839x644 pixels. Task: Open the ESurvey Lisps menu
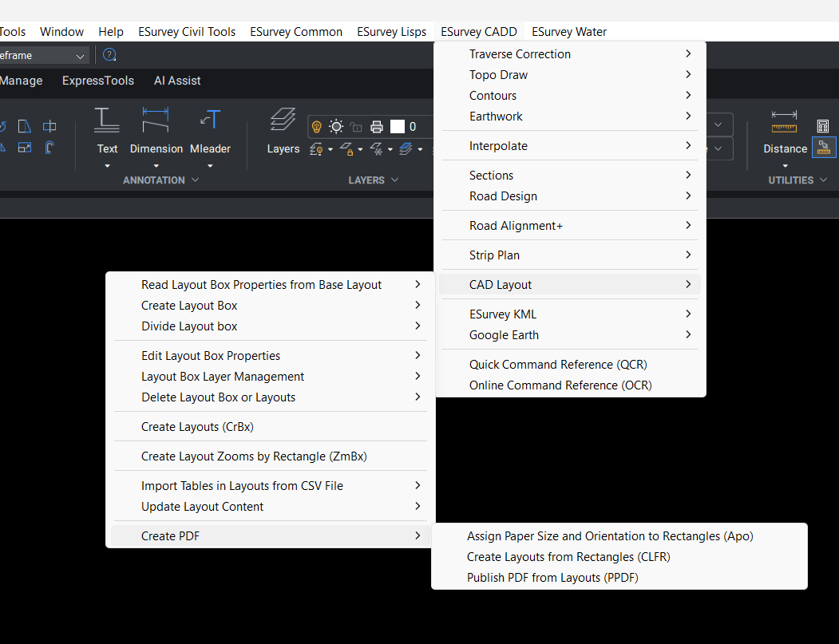coord(392,32)
